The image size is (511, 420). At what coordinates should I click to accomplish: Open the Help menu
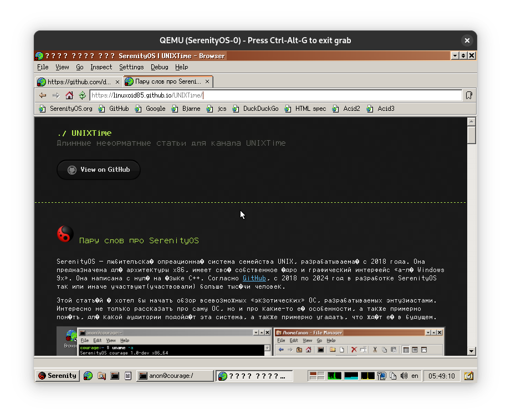(x=182, y=67)
